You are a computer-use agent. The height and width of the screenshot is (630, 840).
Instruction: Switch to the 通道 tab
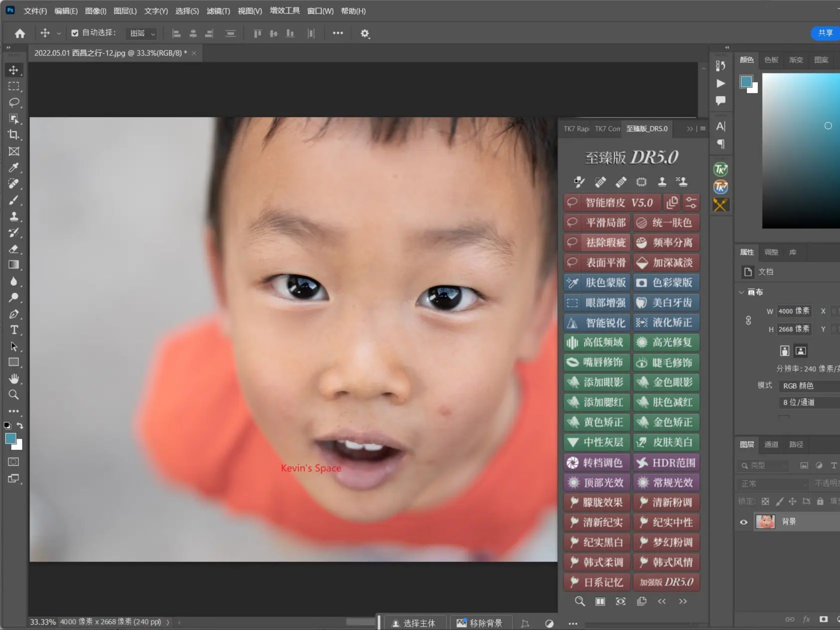tap(771, 445)
